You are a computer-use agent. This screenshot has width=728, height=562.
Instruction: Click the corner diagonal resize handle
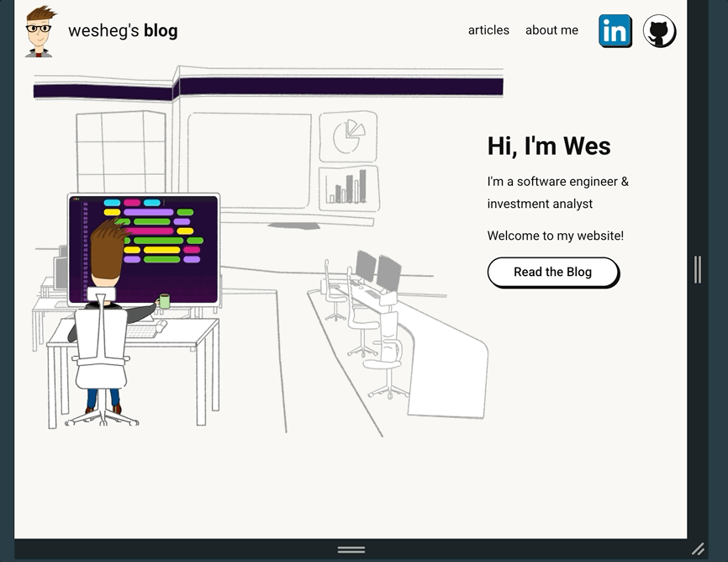(x=698, y=549)
